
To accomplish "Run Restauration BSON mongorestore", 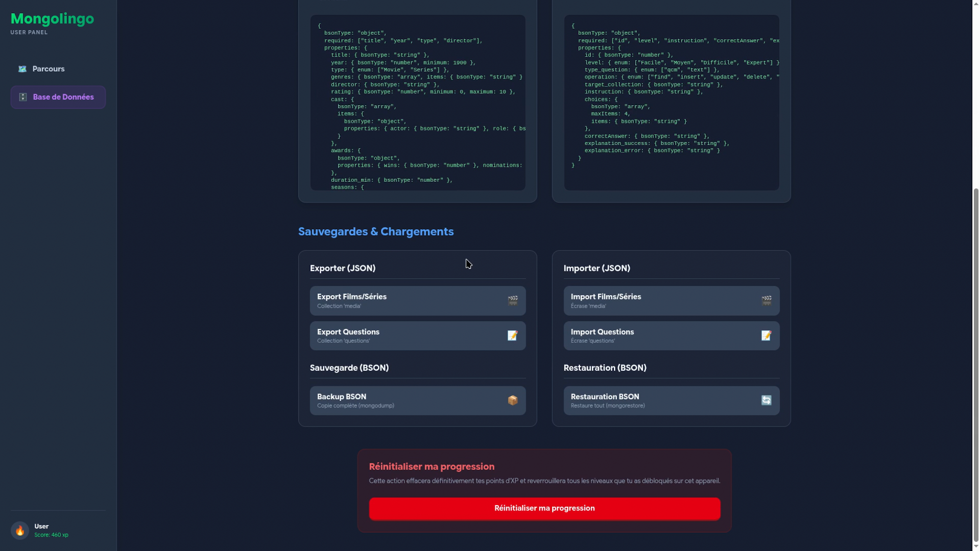I will [672, 400].
